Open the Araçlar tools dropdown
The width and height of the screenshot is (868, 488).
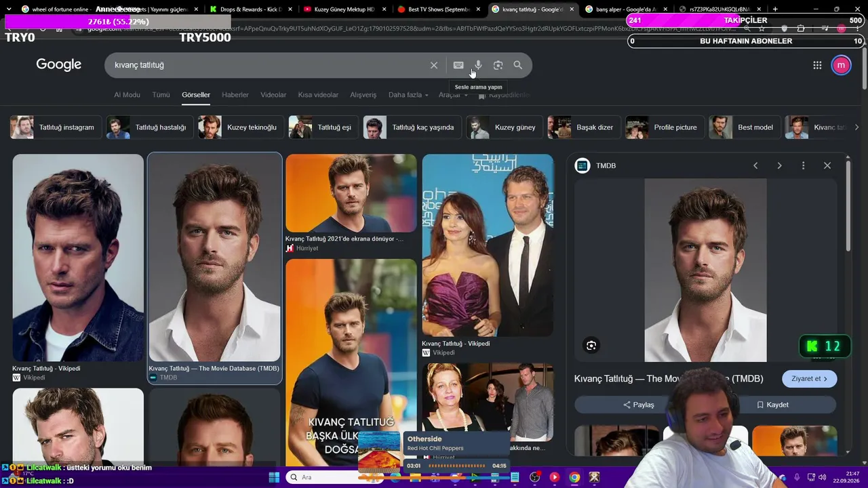click(x=453, y=95)
